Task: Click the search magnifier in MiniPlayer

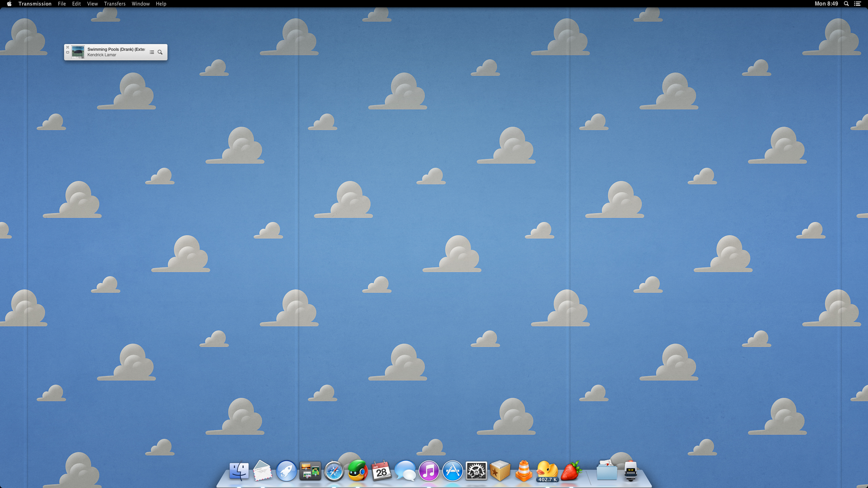Action: point(160,52)
